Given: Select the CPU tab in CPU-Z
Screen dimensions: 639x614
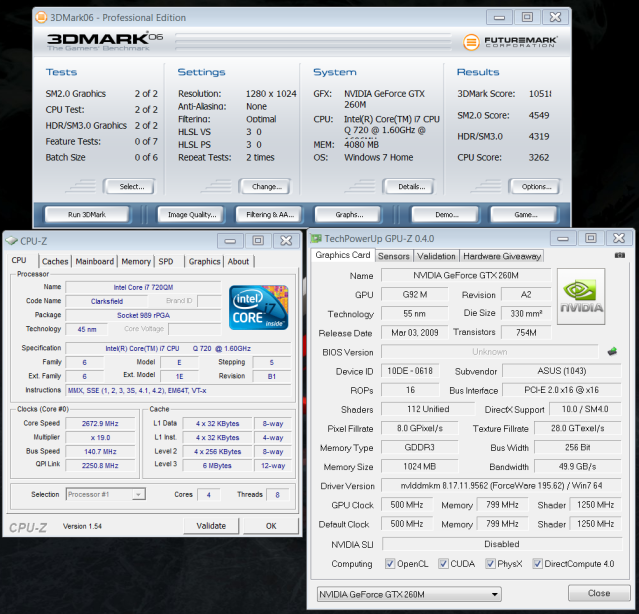Looking at the screenshot, I should [19, 260].
